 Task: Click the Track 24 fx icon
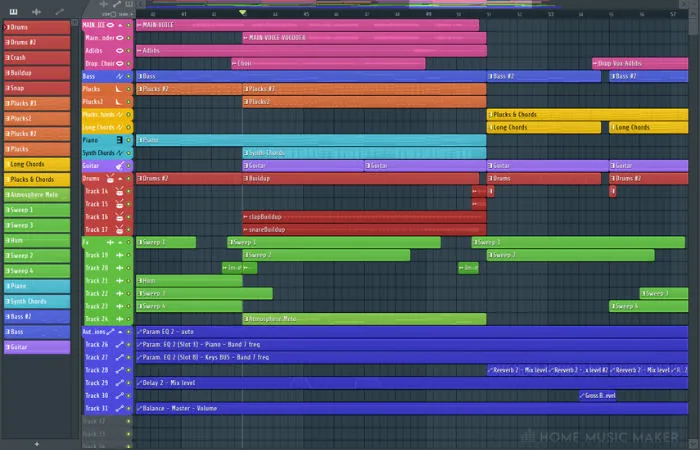coord(120,319)
